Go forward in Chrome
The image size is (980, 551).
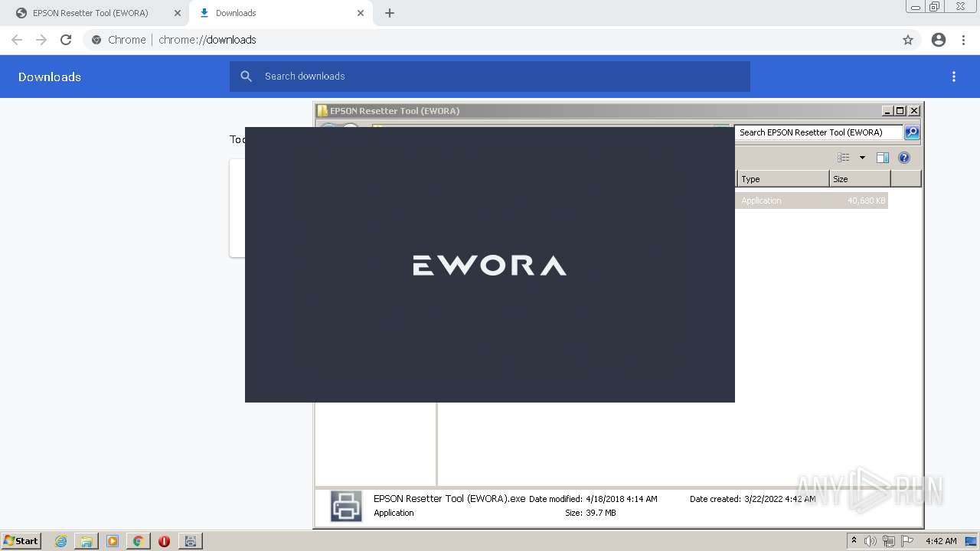[x=41, y=40]
